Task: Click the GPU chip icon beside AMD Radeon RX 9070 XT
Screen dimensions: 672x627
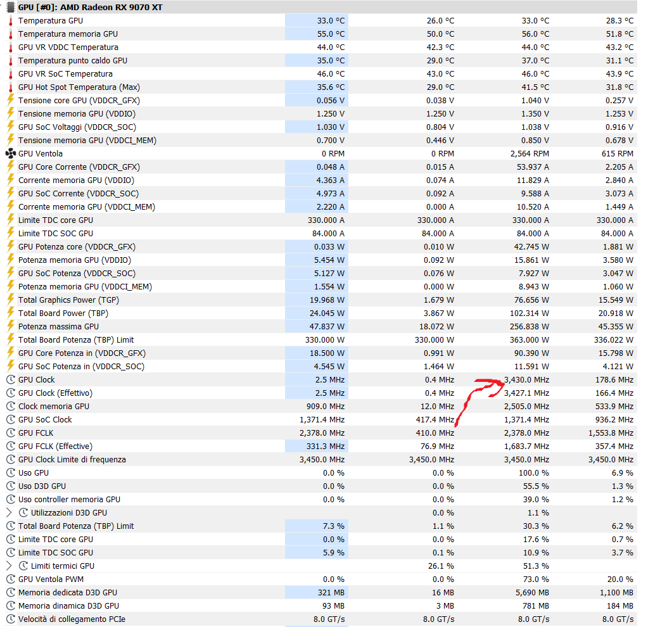Action: (x=11, y=8)
